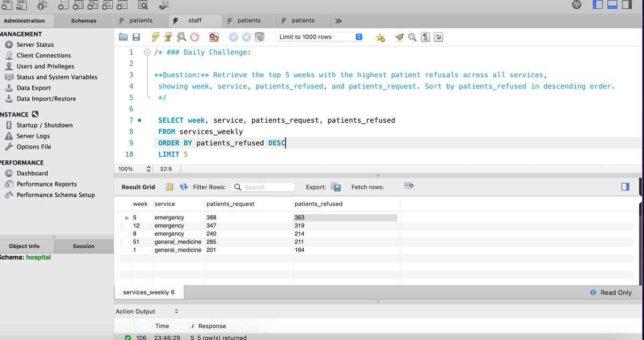The image size is (644, 340).
Task: Save the script to file
Action: point(136,36)
